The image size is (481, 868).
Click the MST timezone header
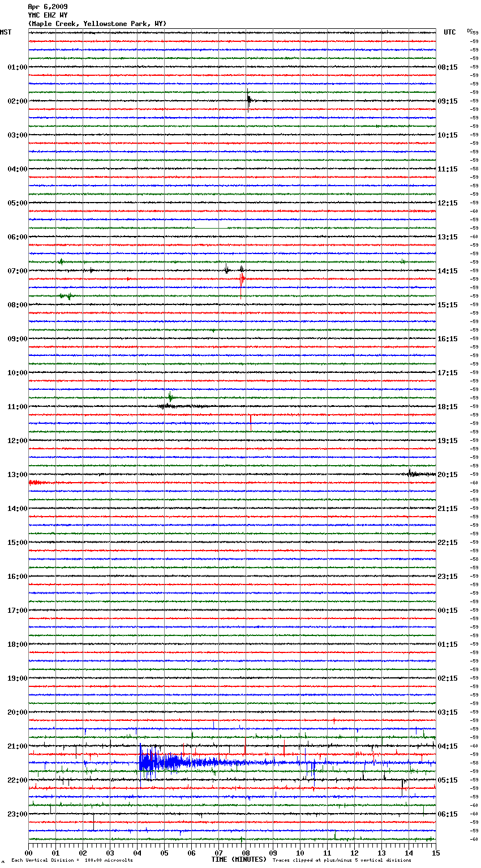pyautogui.click(x=6, y=32)
